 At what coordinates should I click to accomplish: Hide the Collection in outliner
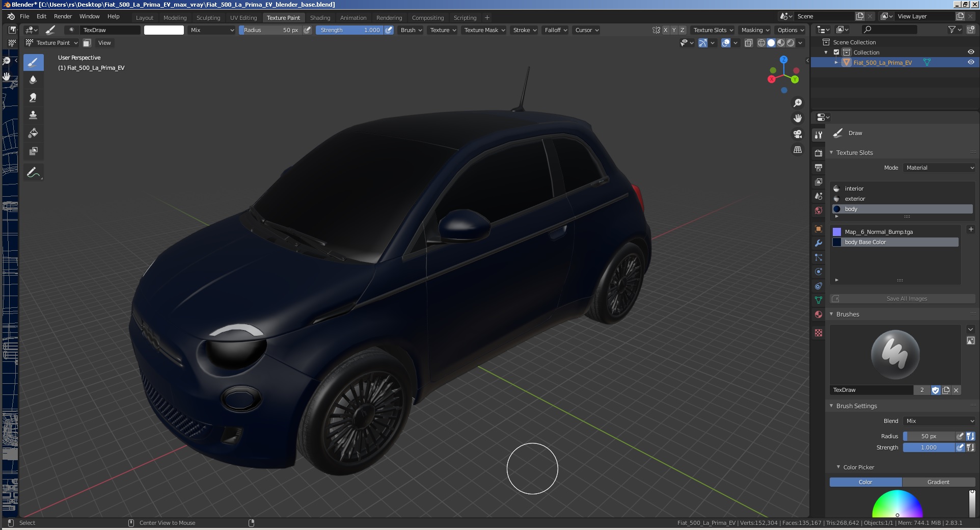pyautogui.click(x=971, y=52)
